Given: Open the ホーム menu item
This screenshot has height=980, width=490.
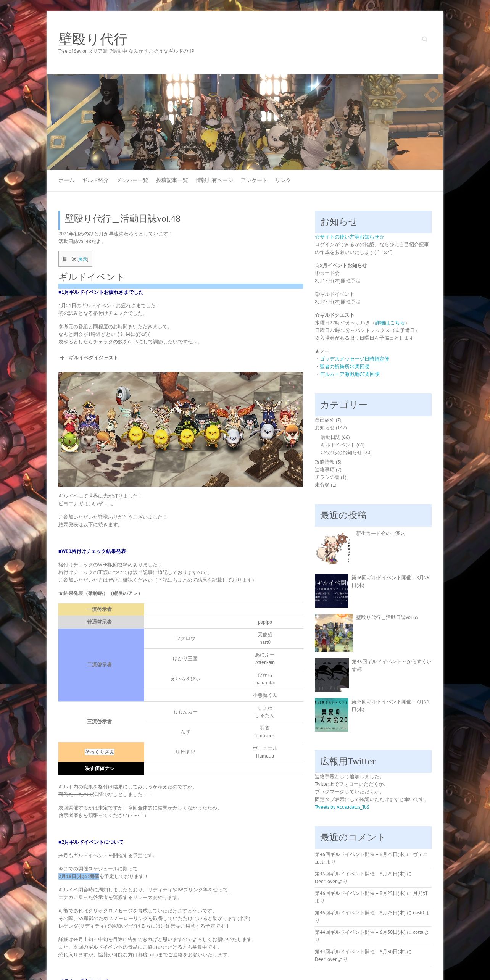Looking at the screenshot, I should tap(66, 180).
